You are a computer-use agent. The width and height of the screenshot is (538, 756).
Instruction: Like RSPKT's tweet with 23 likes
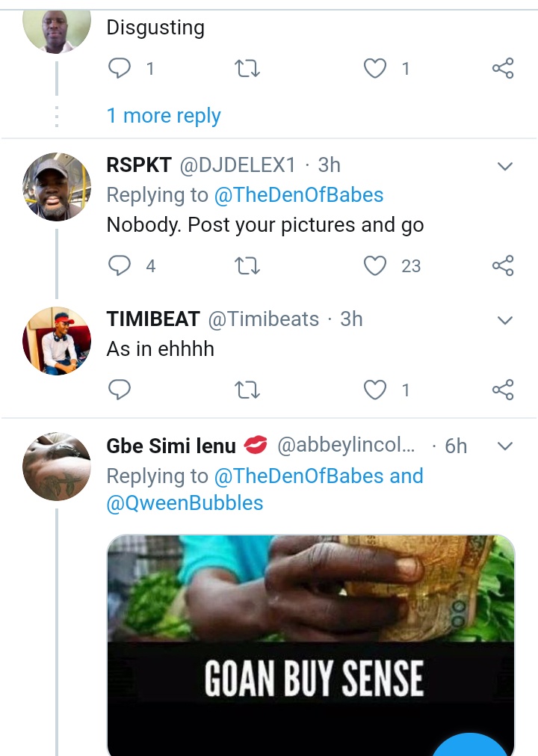(x=375, y=265)
